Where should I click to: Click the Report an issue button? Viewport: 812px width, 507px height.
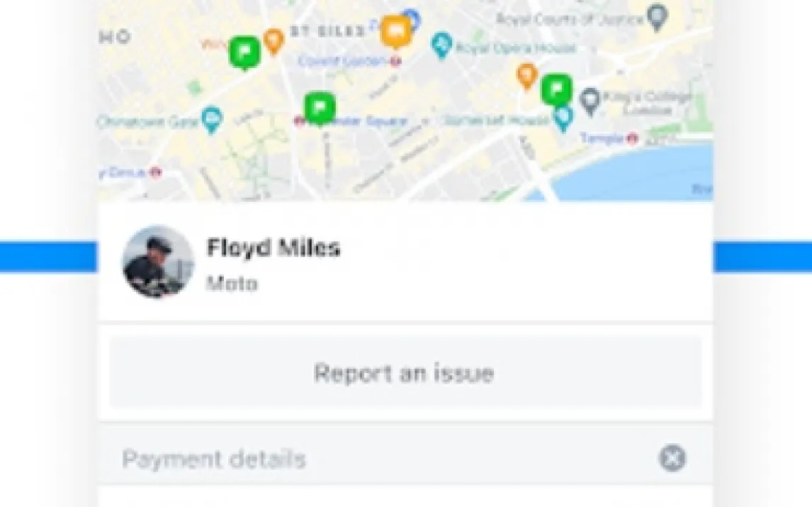(x=405, y=372)
